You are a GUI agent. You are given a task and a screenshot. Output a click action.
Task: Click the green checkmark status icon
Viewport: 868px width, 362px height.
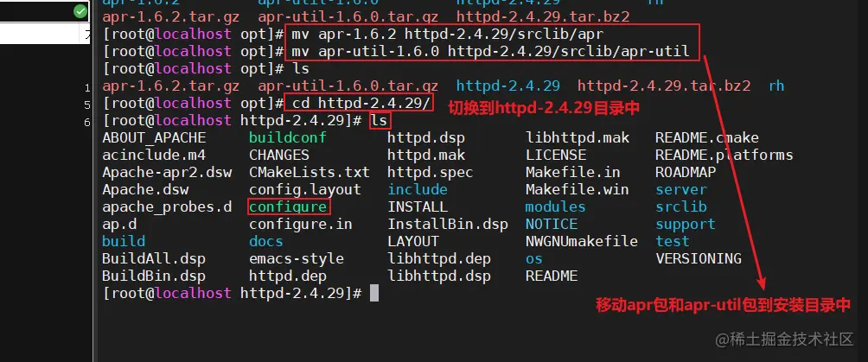[80, 11]
